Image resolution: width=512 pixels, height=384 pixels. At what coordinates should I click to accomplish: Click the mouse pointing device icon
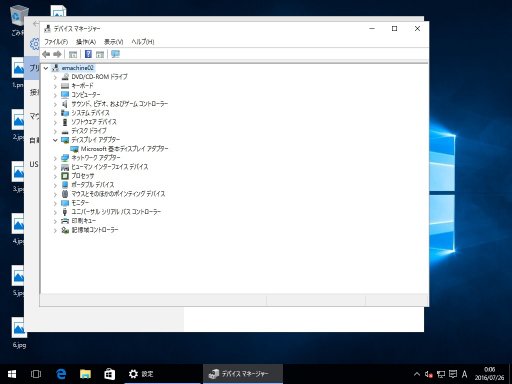click(65, 194)
